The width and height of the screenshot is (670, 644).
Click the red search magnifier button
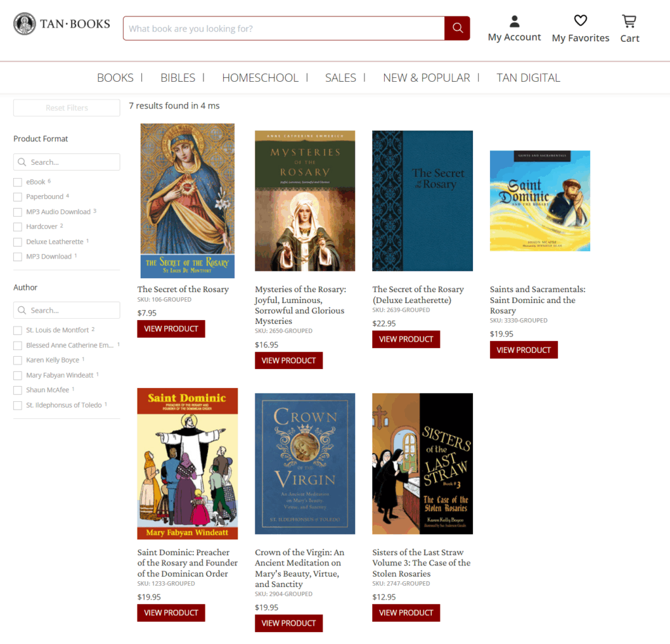(x=457, y=28)
